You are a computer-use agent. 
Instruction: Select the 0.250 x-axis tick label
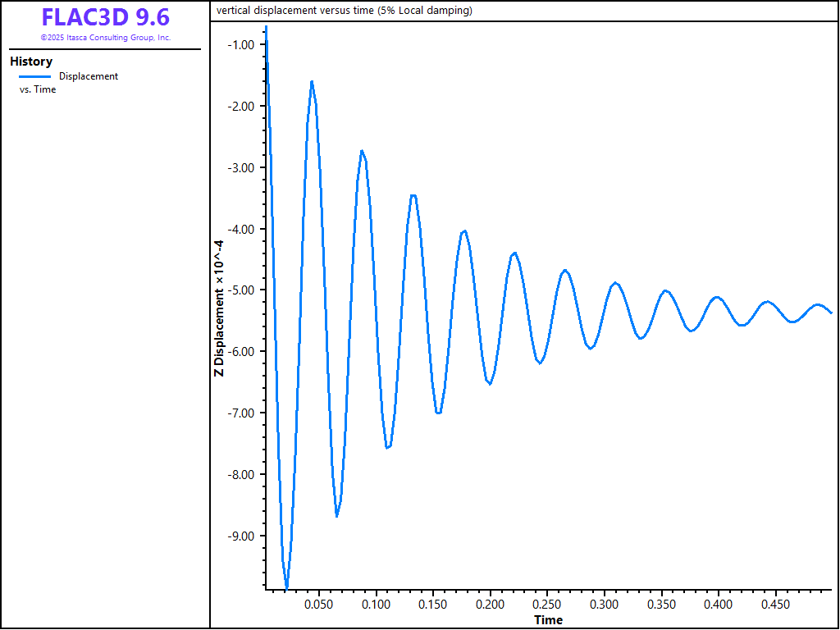pos(547,605)
